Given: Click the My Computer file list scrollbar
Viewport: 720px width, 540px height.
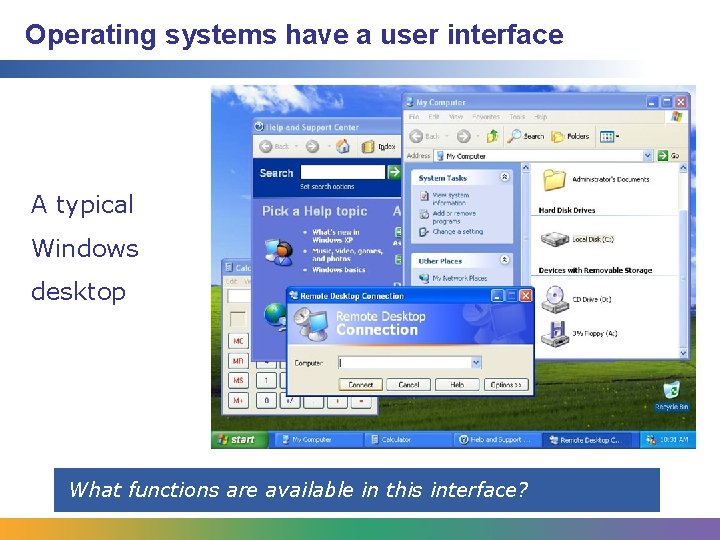Looking at the screenshot, I should 683,260.
